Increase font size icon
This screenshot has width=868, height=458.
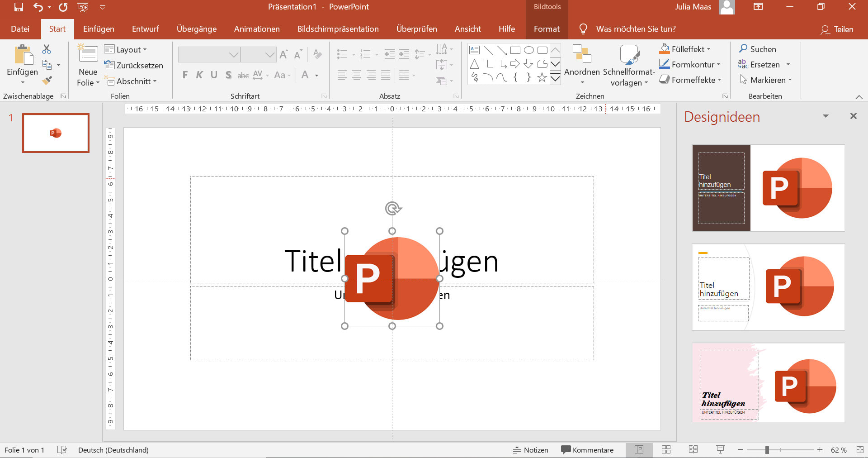283,55
